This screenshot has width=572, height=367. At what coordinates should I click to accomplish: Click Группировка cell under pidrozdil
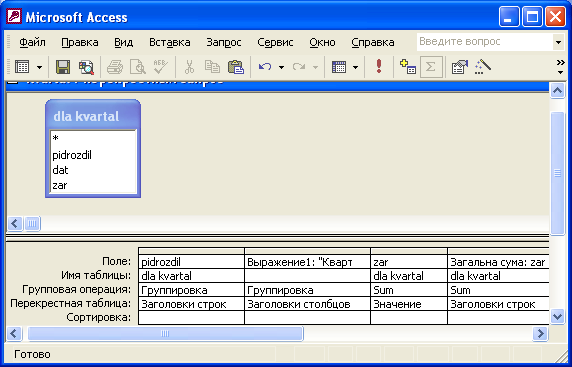pos(191,290)
